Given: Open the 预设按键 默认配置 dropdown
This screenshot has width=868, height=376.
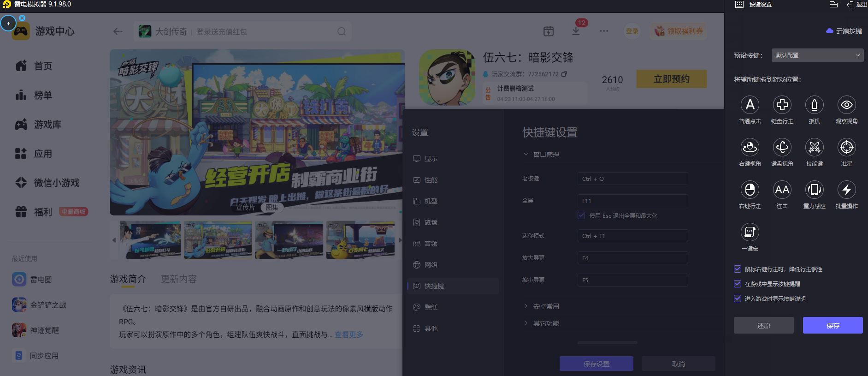Looking at the screenshot, I should [x=817, y=55].
